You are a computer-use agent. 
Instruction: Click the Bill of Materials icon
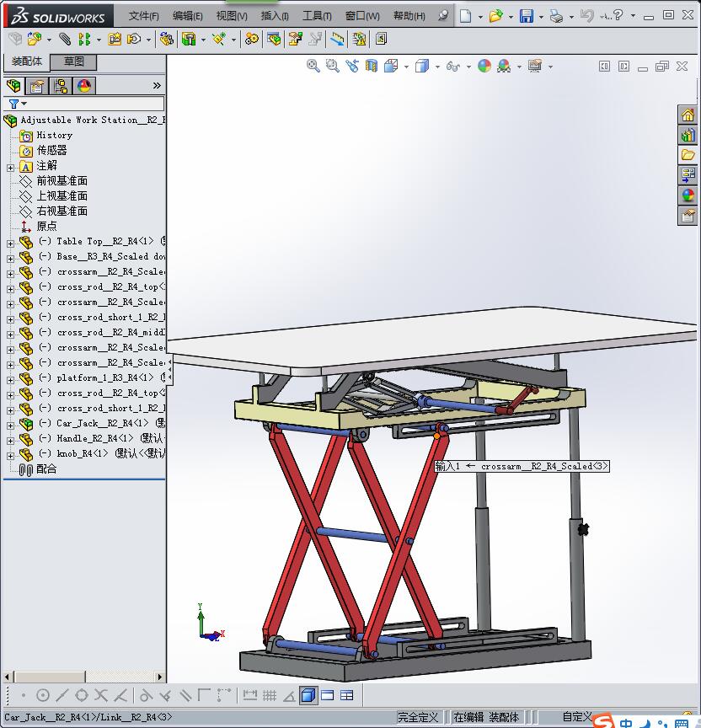coord(274,39)
